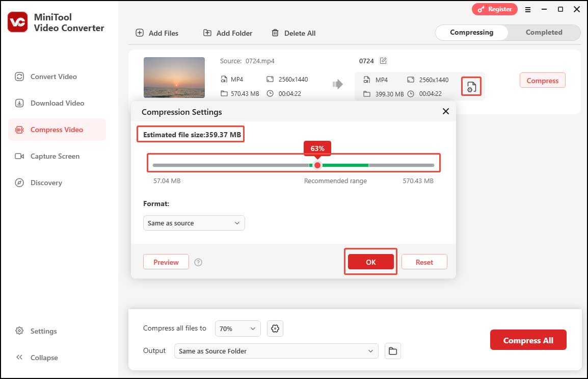Click the Reset button
The height and width of the screenshot is (379, 588).
[424, 262]
